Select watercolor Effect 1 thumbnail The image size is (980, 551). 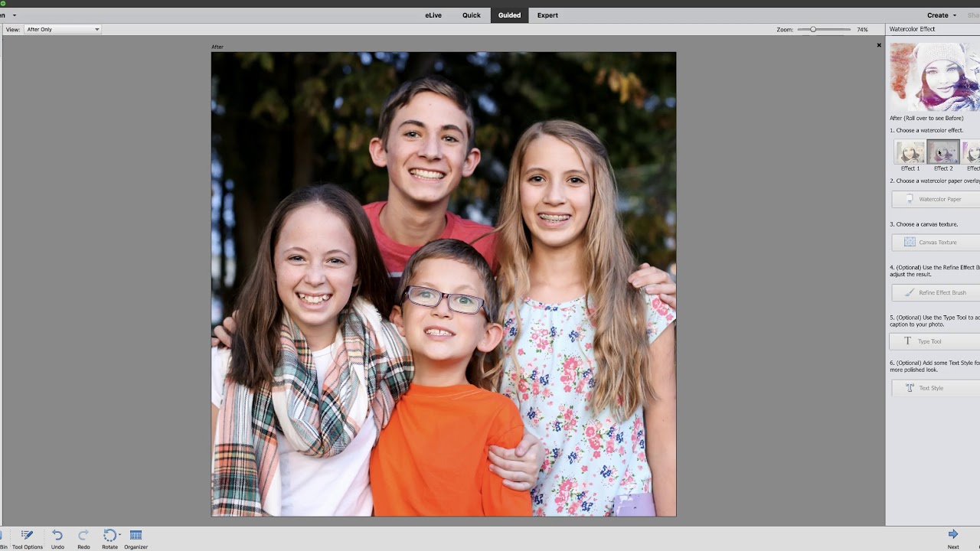point(910,152)
